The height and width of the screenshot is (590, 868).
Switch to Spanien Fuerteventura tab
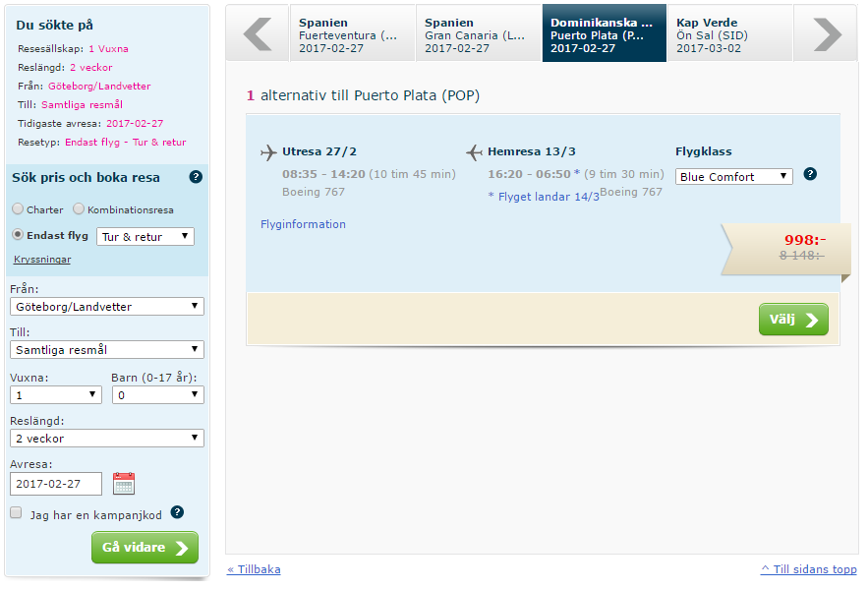(x=353, y=34)
